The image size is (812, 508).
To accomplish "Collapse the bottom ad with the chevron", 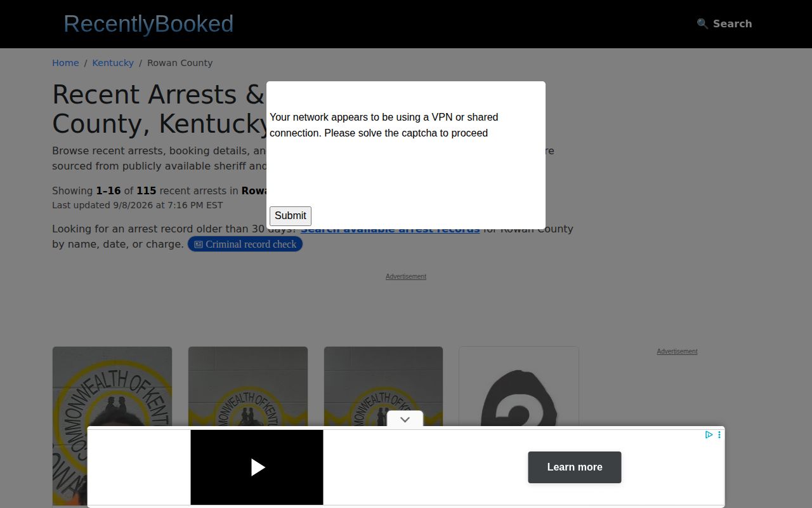I will tap(405, 420).
